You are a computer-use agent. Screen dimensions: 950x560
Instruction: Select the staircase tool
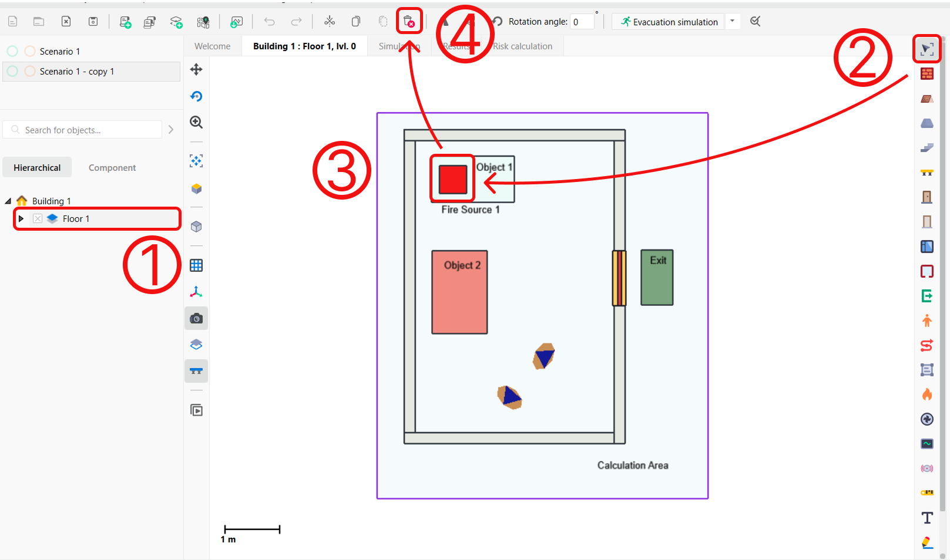(926, 148)
